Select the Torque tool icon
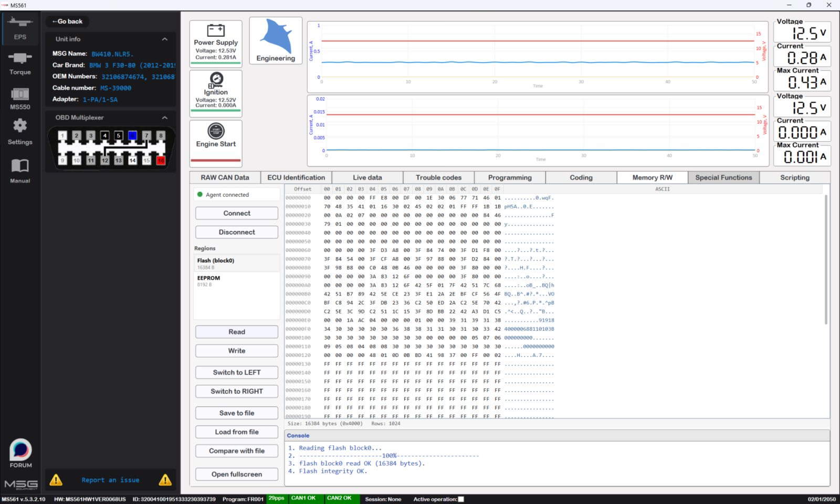 pyautogui.click(x=20, y=63)
